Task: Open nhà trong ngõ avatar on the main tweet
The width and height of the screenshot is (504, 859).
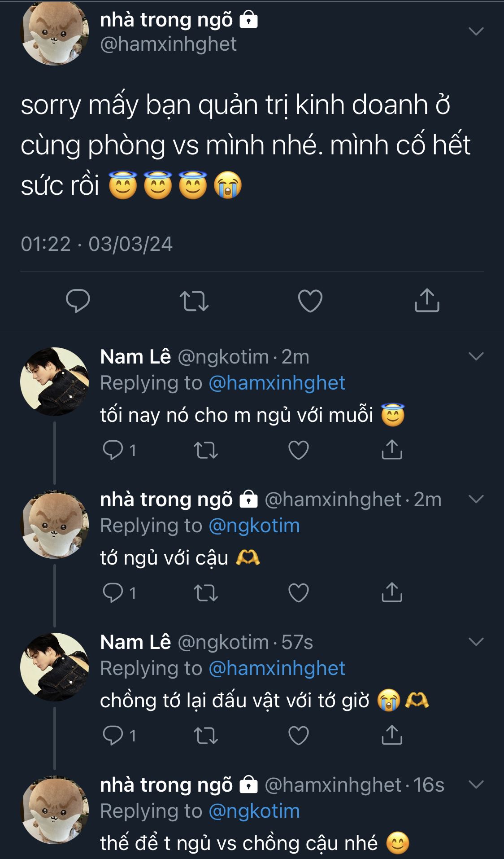Action: [x=54, y=32]
